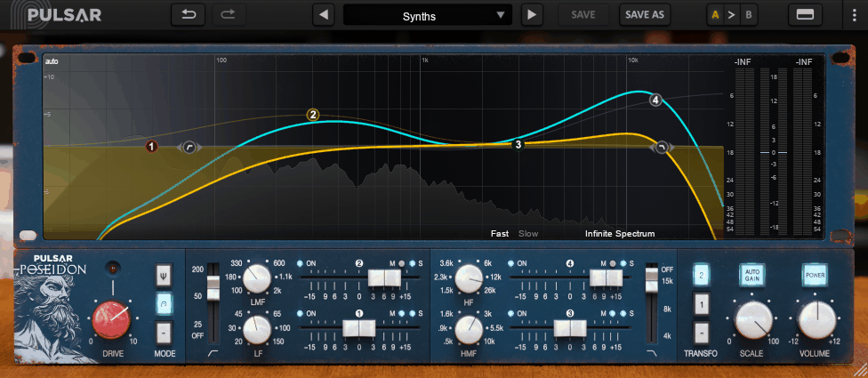
Task: Click the low-pass filter node on graph
Action: pyautogui.click(x=662, y=148)
